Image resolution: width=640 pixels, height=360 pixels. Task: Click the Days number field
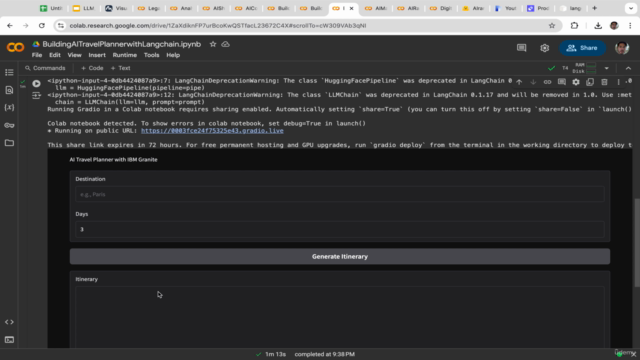(x=340, y=229)
